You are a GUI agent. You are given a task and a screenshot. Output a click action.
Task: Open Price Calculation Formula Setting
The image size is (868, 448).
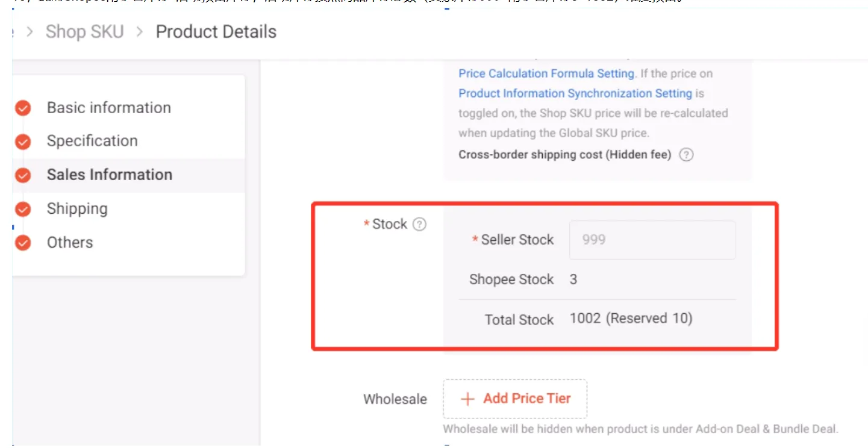pos(546,73)
